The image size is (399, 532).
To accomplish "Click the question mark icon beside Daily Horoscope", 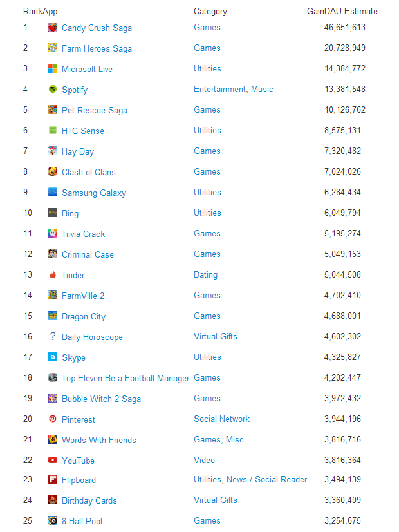I will (x=53, y=336).
